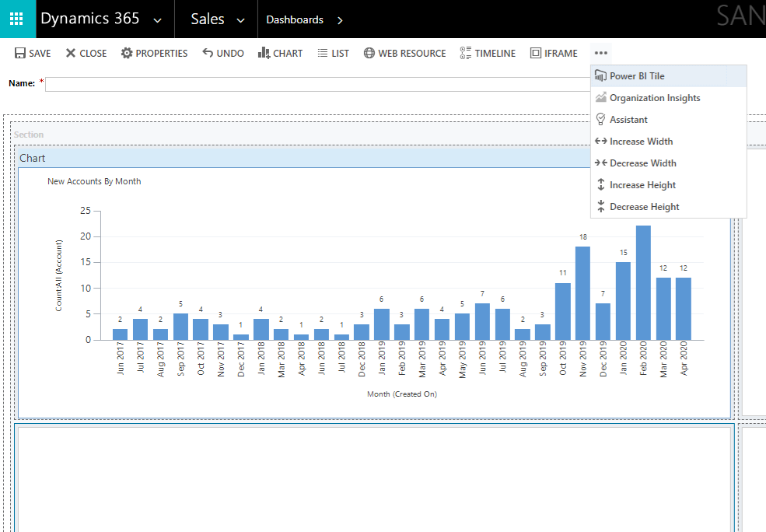766x532 pixels.
Task: Select the empty component below the chart
Action: pos(375,479)
